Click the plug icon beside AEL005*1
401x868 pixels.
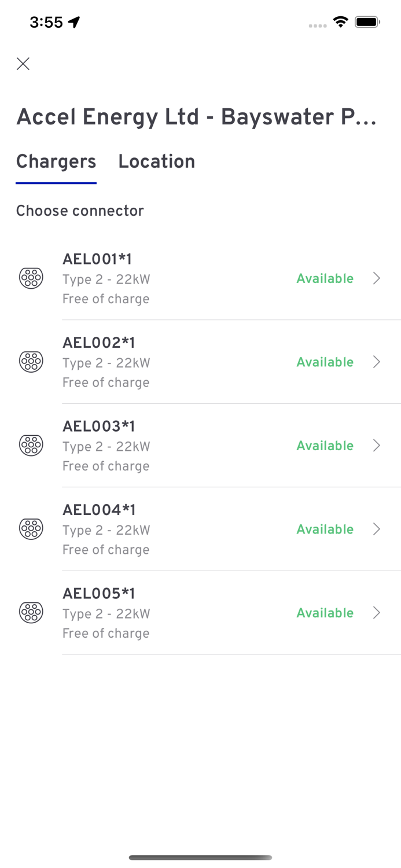(31, 612)
